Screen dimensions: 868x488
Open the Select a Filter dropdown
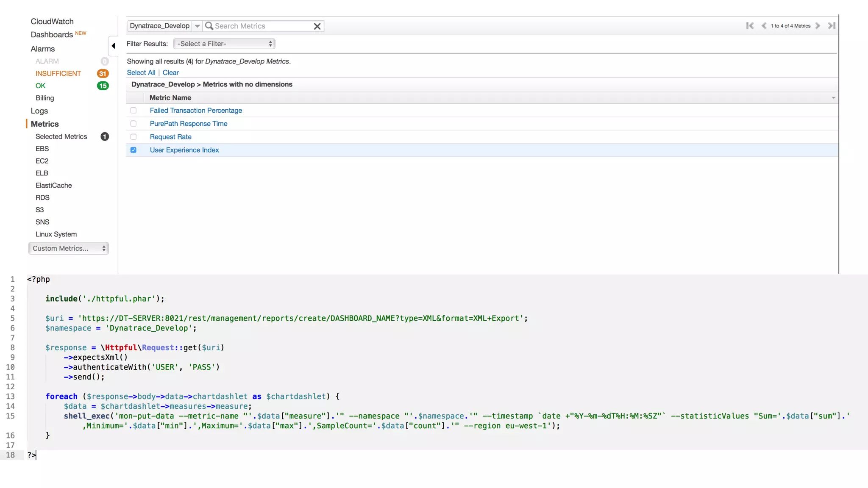coord(224,44)
